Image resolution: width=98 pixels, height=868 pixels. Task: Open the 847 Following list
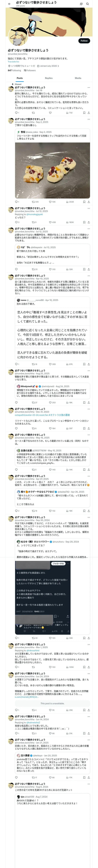[x=15, y=70]
